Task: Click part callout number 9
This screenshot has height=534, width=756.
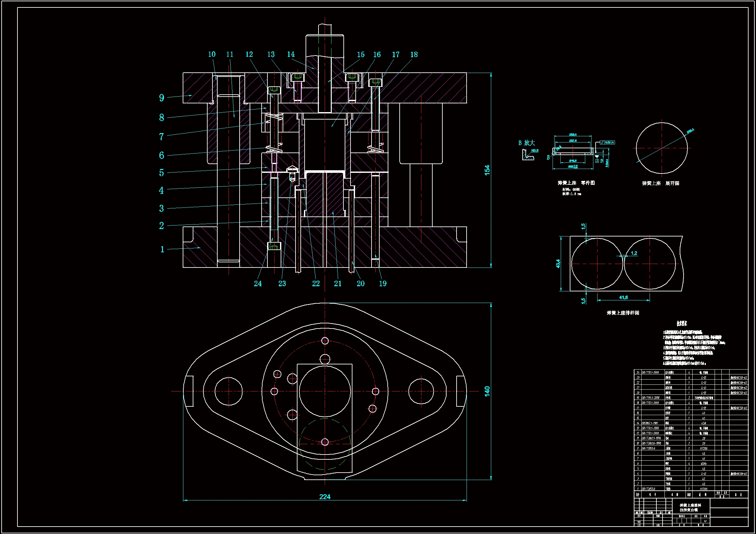Action: click(161, 98)
